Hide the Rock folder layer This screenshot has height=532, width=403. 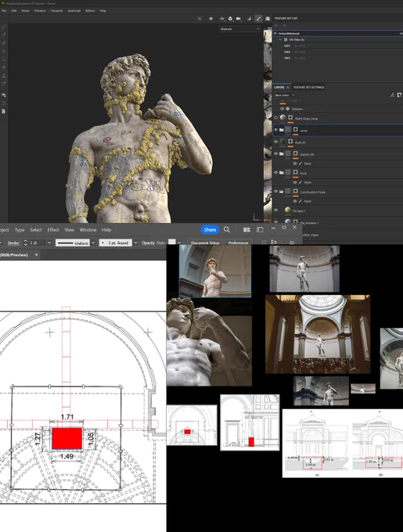tap(275, 173)
